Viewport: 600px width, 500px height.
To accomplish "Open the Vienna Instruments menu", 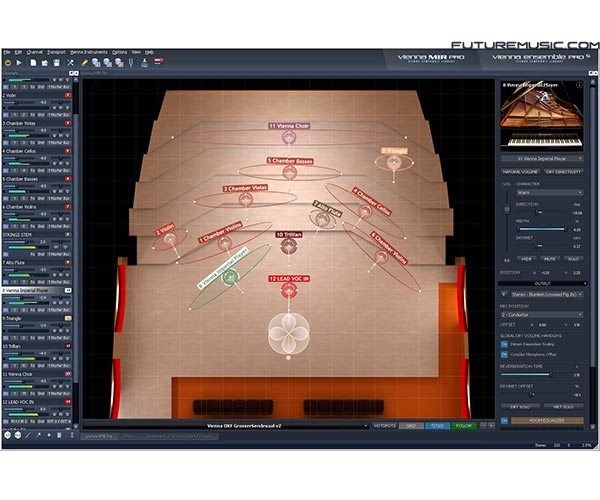I will click(89, 52).
